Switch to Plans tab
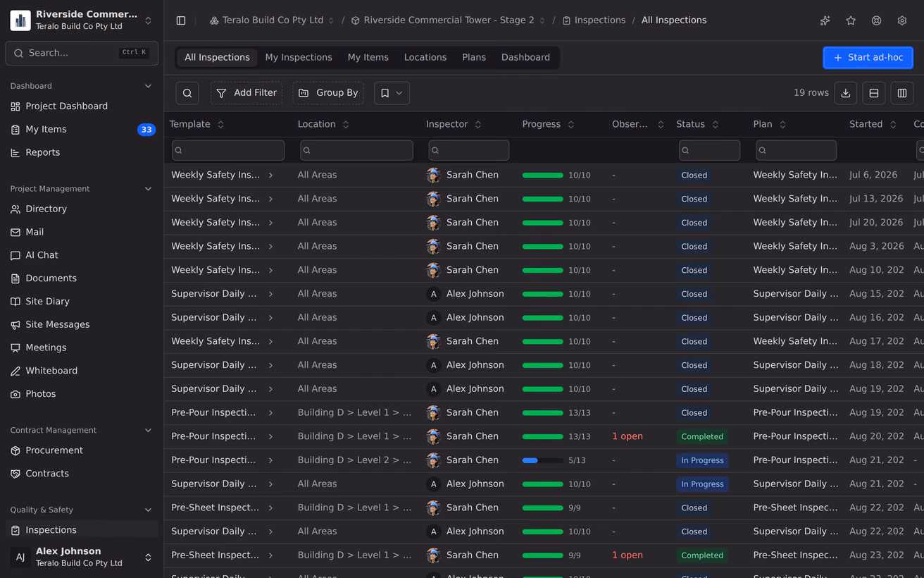The height and width of the screenshot is (578, 924). pos(474,58)
